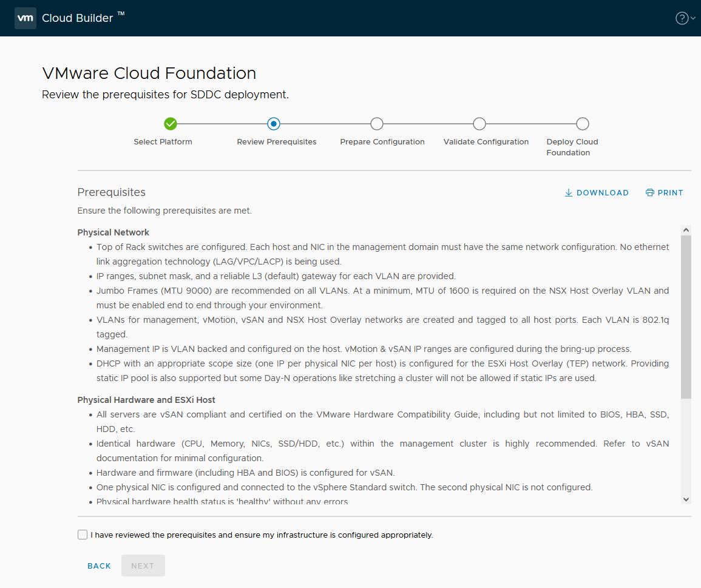Click the PRINT link to print prerequisites

(x=670, y=192)
